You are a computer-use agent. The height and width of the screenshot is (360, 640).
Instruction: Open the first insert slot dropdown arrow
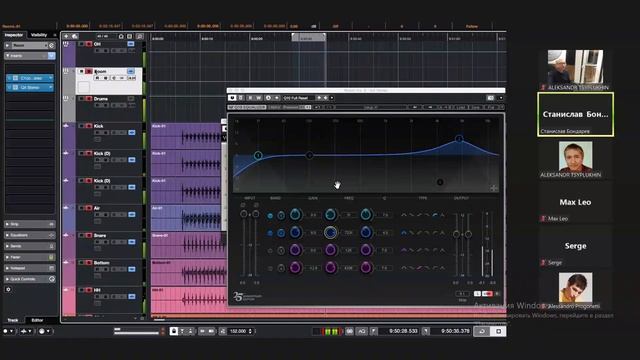[51, 78]
